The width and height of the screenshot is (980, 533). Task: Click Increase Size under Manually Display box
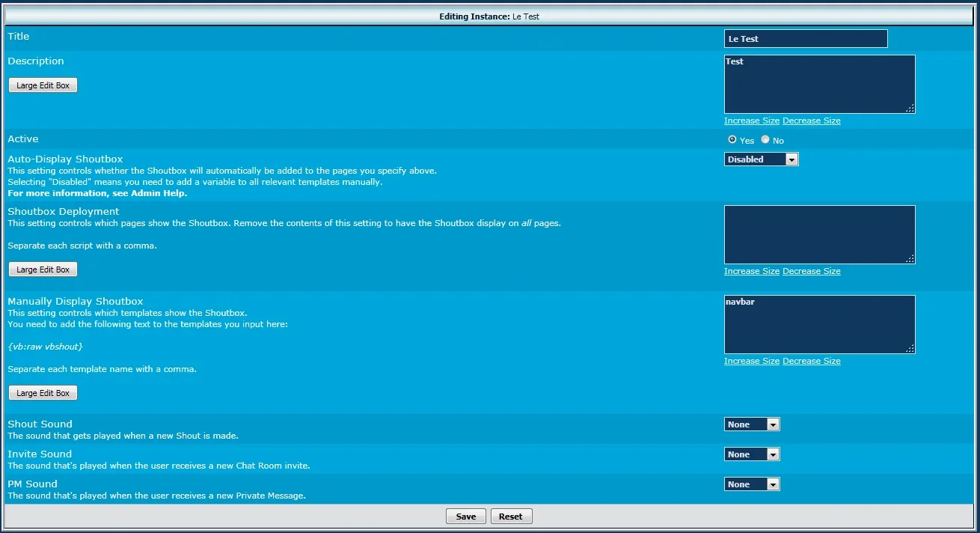click(752, 361)
